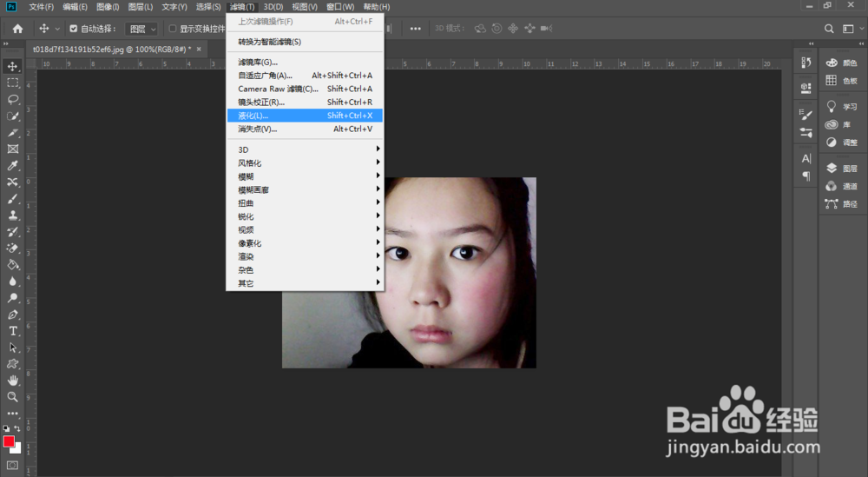This screenshot has width=868, height=477.
Task: Open the Learn panel (学习)
Action: [841, 106]
